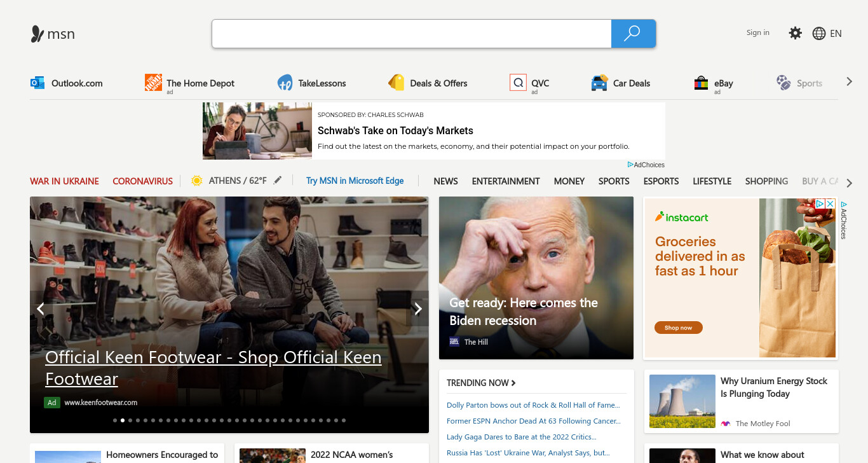This screenshot has height=463, width=868.
Task: Expand TRENDING NOW section
Action: (481, 383)
